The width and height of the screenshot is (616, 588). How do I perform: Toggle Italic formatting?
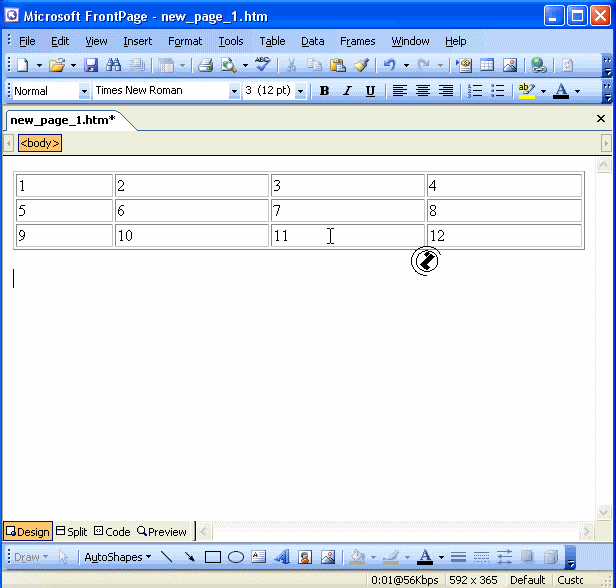point(347,91)
